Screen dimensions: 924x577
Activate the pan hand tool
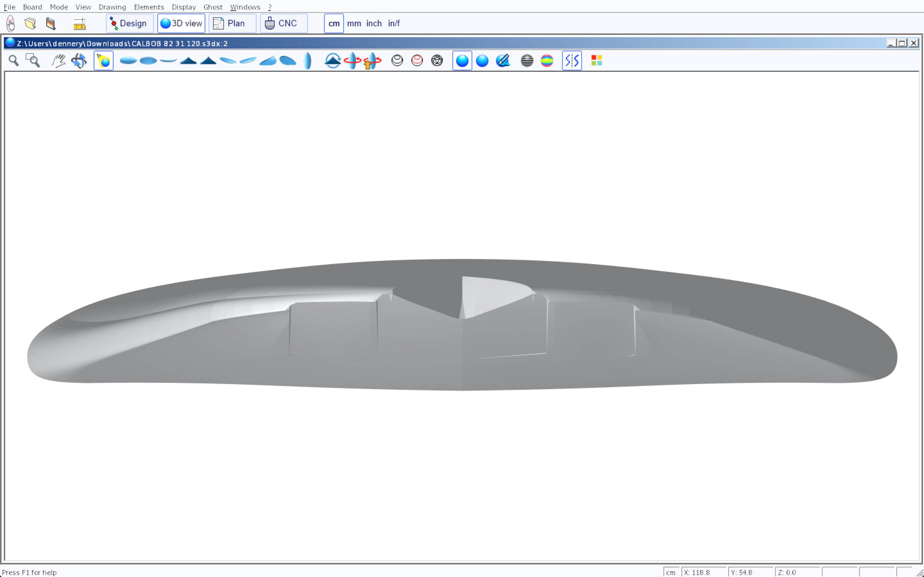[58, 61]
